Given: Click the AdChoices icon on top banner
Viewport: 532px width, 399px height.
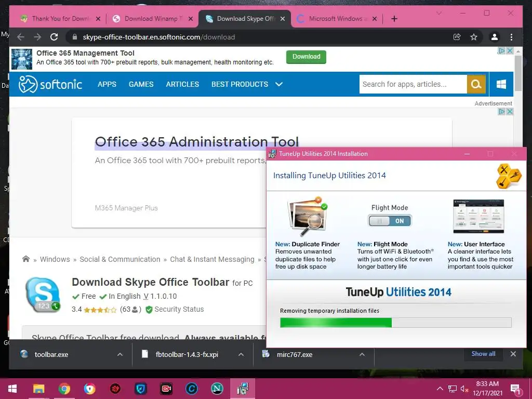Looking at the screenshot, I should 501,50.
